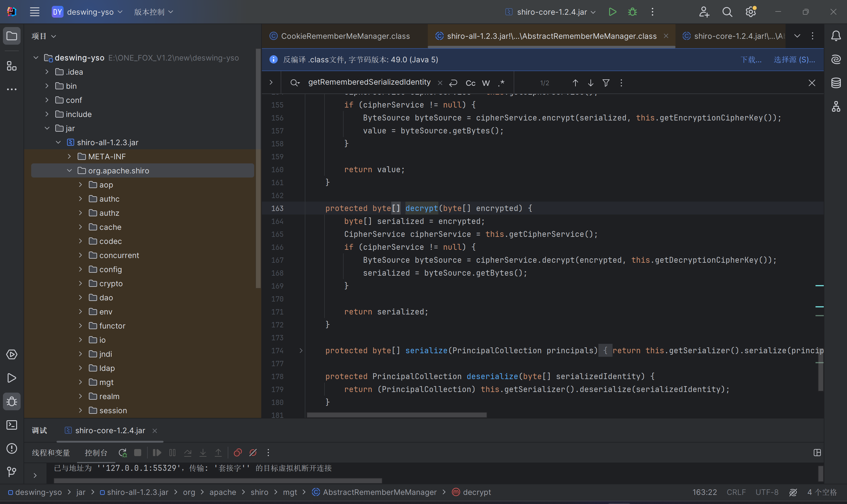Switch to CookieRememberMeManager.class tab

345,36
